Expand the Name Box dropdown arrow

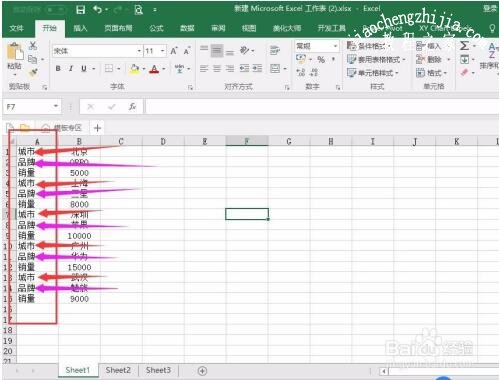[x=56, y=107]
